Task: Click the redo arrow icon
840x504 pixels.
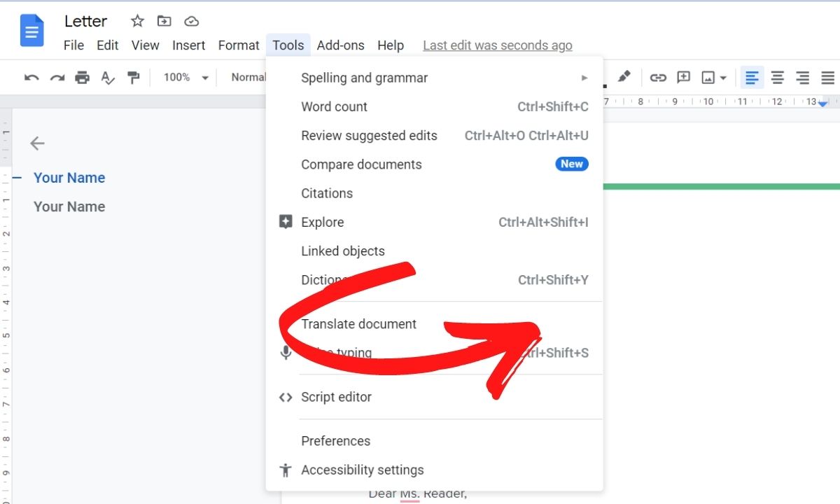Action: [57, 78]
